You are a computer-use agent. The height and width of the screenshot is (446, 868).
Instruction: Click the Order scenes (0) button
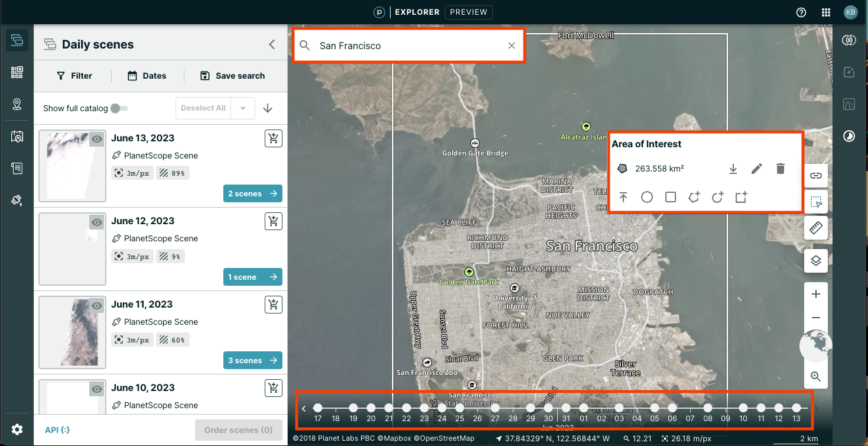pos(238,430)
